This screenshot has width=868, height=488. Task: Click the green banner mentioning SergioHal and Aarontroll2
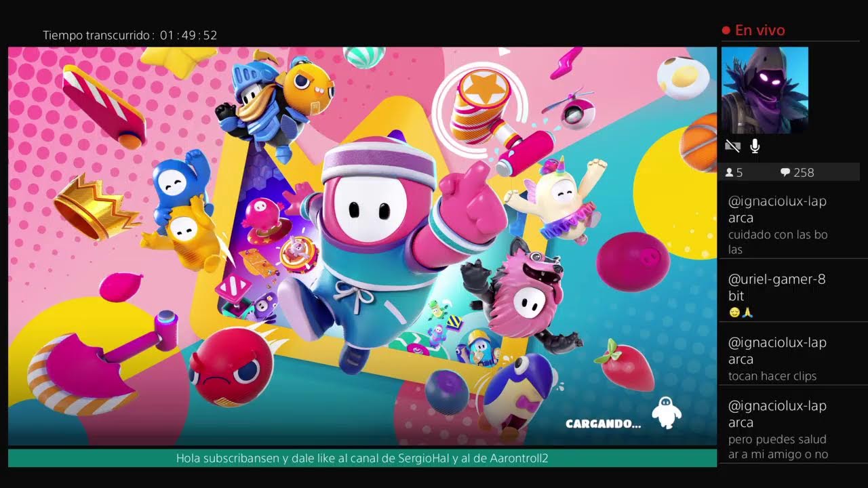pyautogui.click(x=362, y=458)
